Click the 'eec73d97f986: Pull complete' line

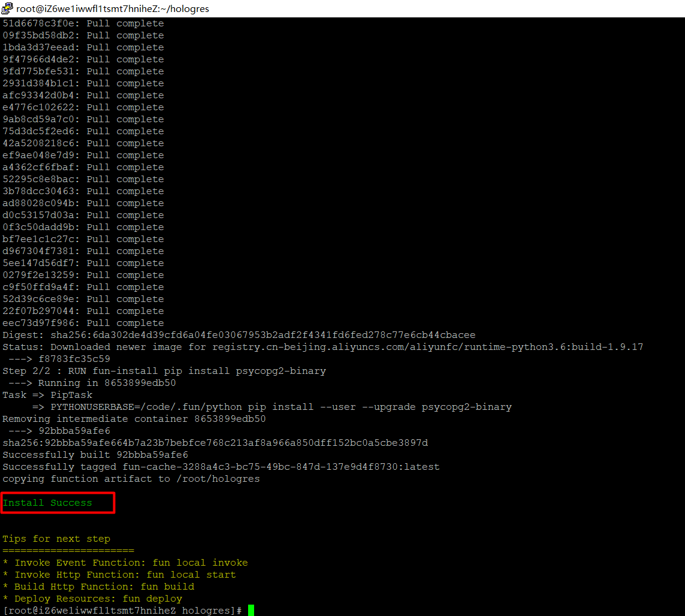(x=83, y=323)
